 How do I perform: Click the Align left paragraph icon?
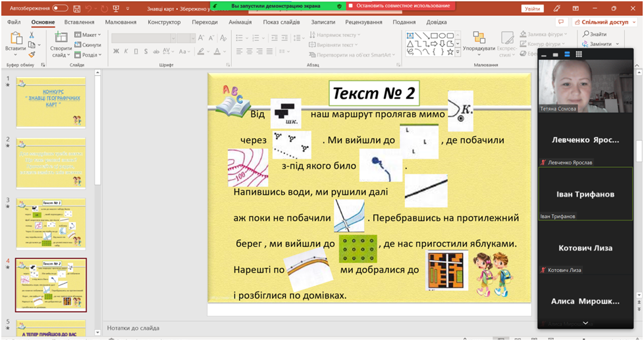point(240,51)
